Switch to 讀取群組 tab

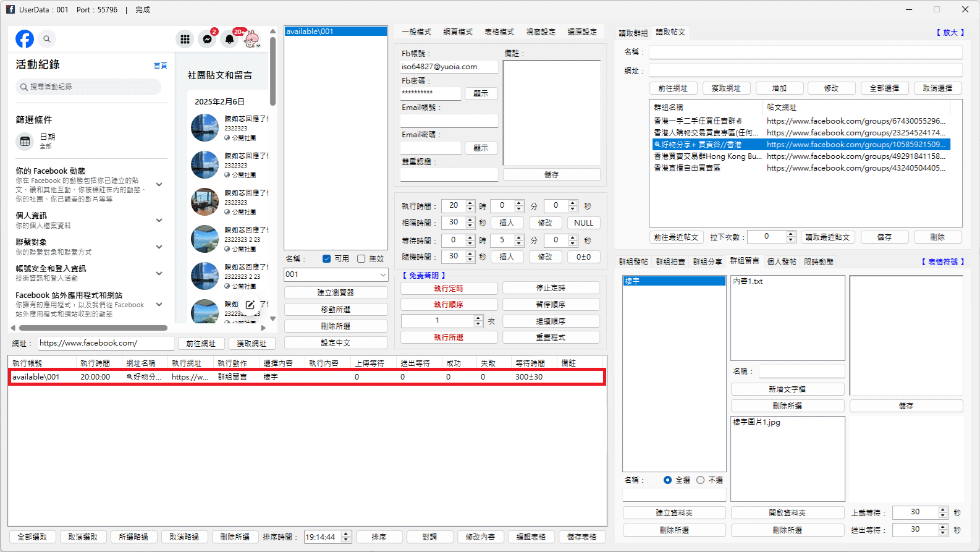click(633, 33)
